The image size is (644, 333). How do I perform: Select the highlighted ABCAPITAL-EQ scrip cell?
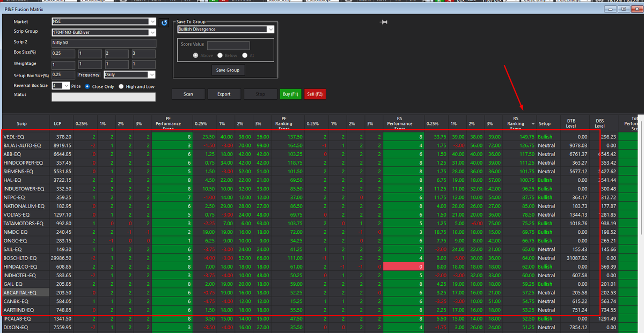click(x=25, y=293)
